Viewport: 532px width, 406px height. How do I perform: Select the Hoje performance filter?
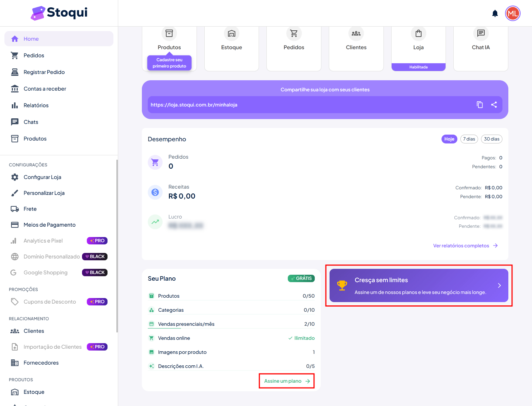[x=449, y=139]
